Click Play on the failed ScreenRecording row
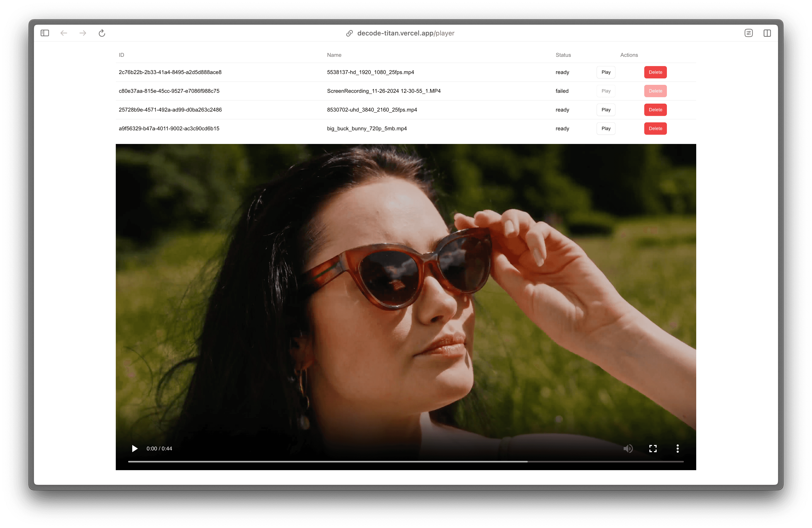 [606, 91]
